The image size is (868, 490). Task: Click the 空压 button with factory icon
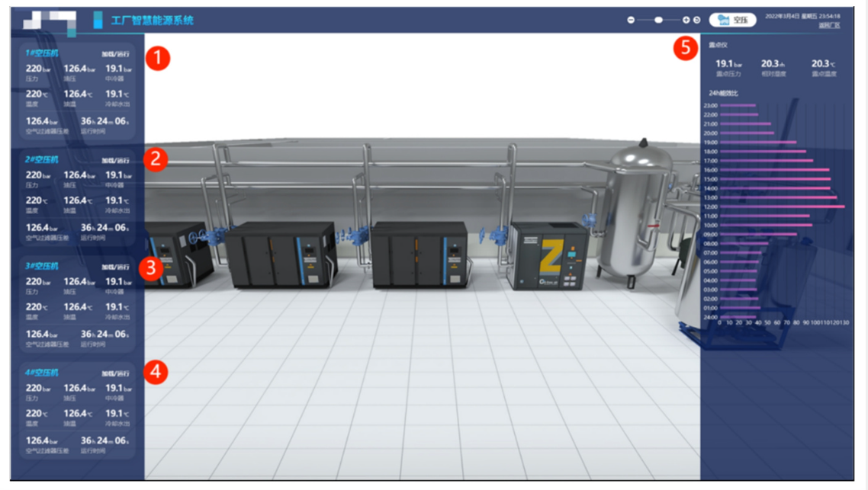732,20
